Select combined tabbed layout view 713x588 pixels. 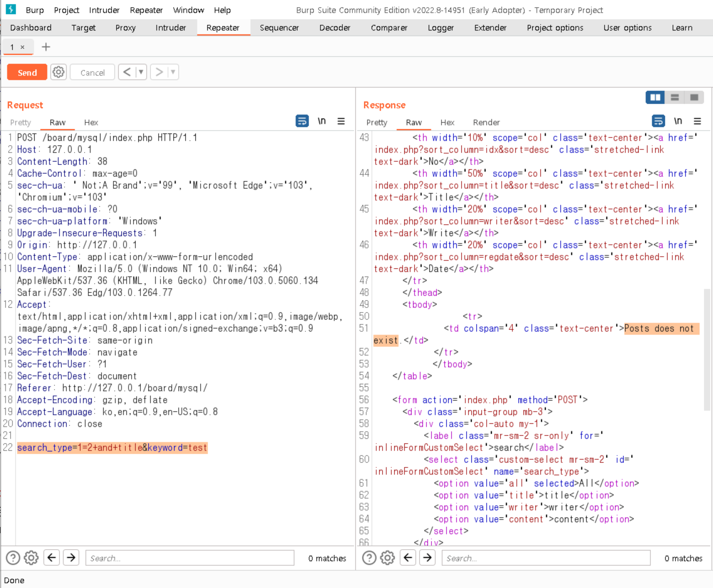694,97
